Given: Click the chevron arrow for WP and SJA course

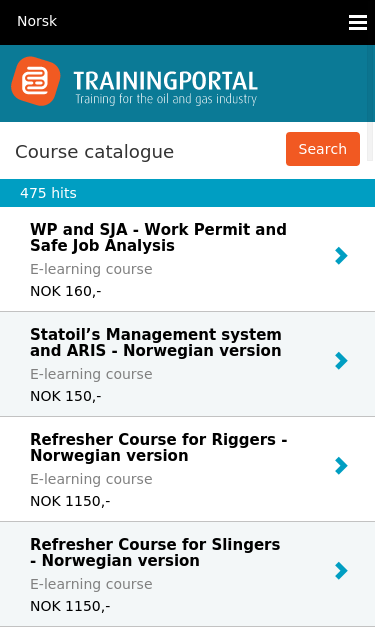Looking at the screenshot, I should [x=341, y=256].
